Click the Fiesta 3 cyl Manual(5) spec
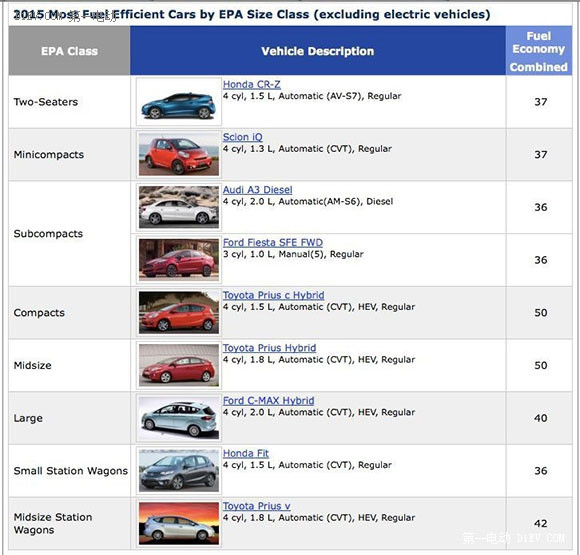The image size is (580, 555). click(293, 254)
